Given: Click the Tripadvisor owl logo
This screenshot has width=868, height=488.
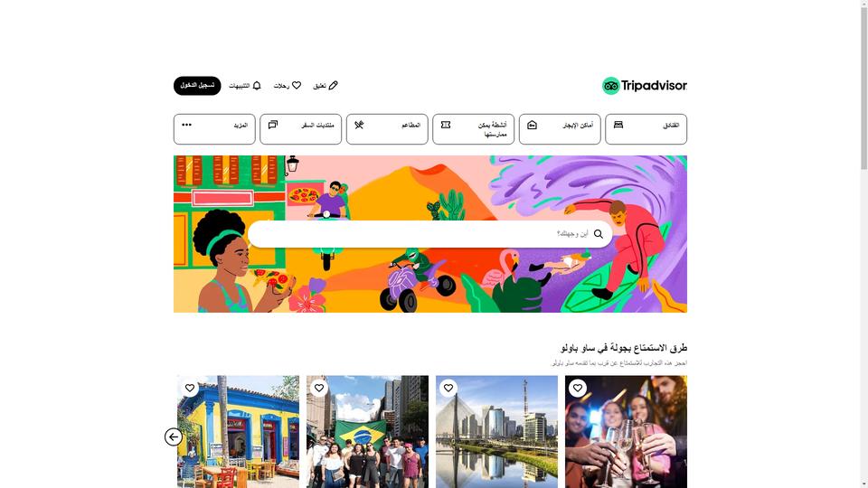Looking at the screenshot, I should (610, 86).
